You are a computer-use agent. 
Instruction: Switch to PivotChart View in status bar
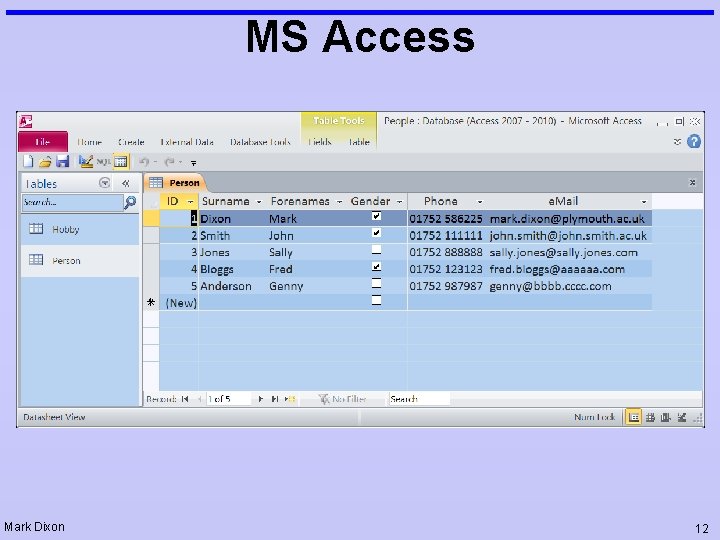point(665,417)
